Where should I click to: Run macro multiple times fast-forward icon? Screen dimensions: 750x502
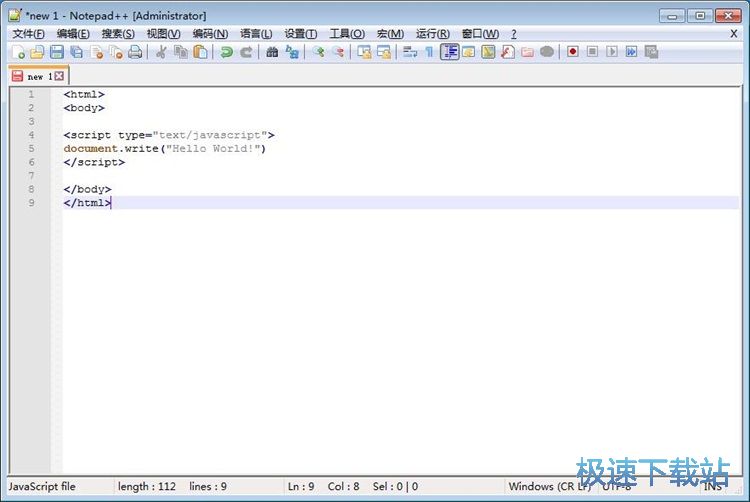click(631, 52)
